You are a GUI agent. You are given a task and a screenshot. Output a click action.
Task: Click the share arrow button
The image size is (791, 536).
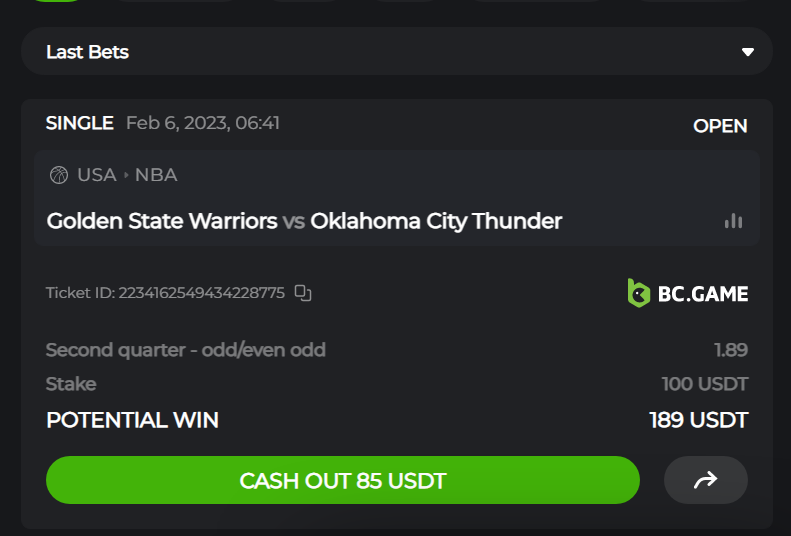(x=705, y=480)
